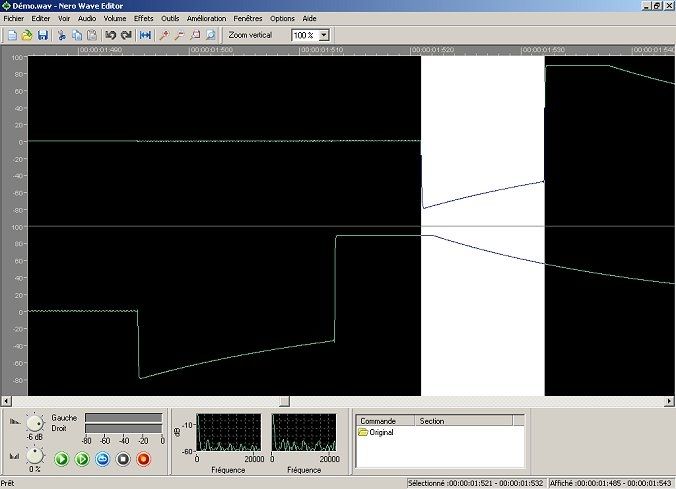Viewport: 676px width, 489px height.
Task: Open the Outils menu
Action: (x=170, y=19)
